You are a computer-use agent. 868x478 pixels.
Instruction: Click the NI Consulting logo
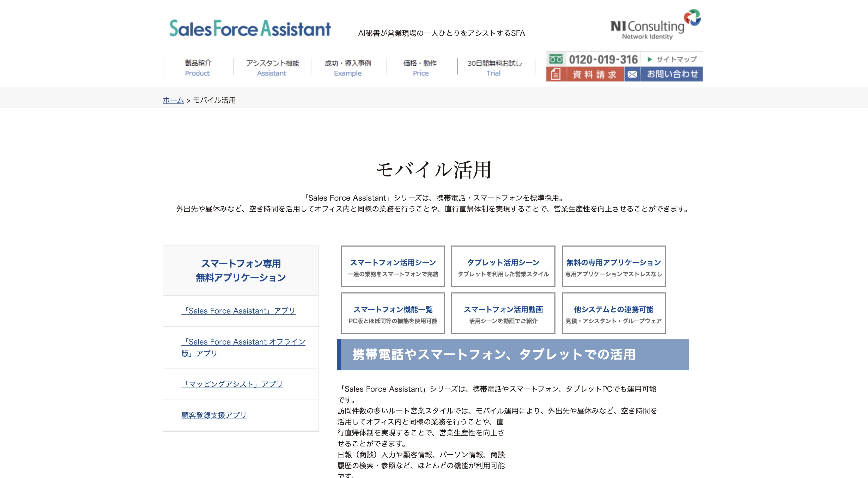pyautogui.click(x=655, y=24)
